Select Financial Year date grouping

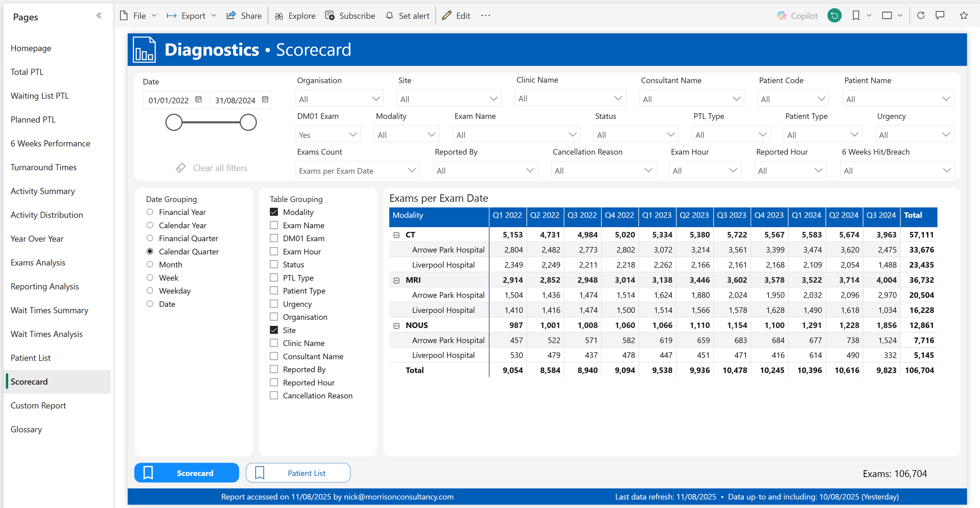(x=150, y=212)
